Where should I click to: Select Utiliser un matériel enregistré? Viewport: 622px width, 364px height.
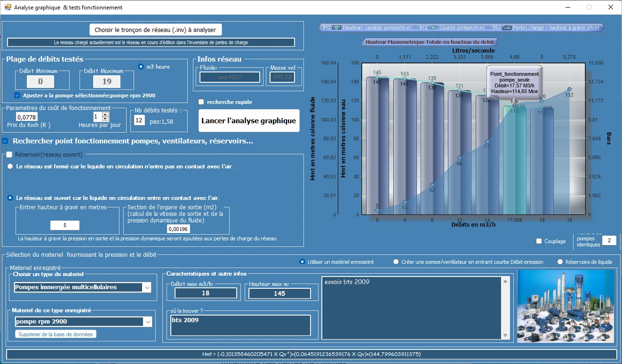303,261
